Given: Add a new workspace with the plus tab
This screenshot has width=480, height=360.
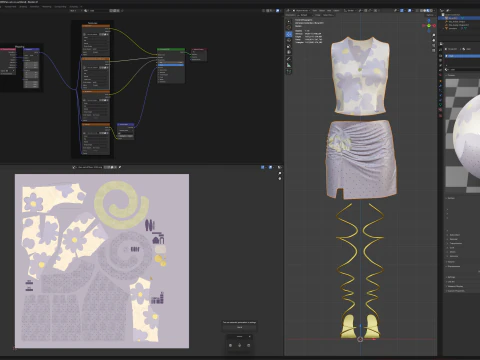Looking at the screenshot, I should click(x=82, y=6).
